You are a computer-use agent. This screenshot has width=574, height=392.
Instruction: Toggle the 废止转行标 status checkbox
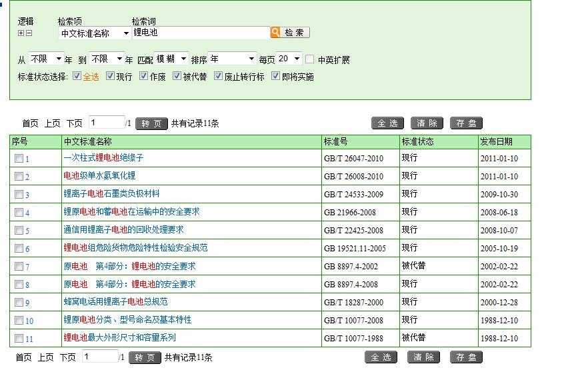coord(218,76)
